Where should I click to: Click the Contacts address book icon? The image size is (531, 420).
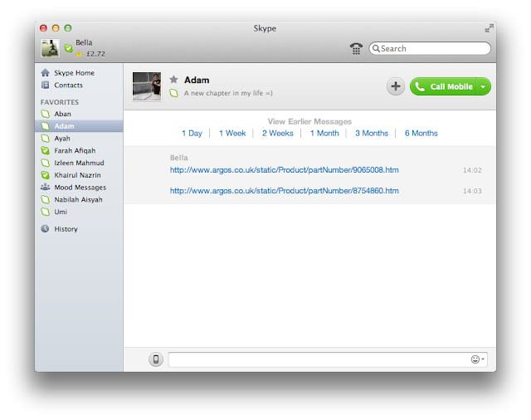tap(45, 85)
